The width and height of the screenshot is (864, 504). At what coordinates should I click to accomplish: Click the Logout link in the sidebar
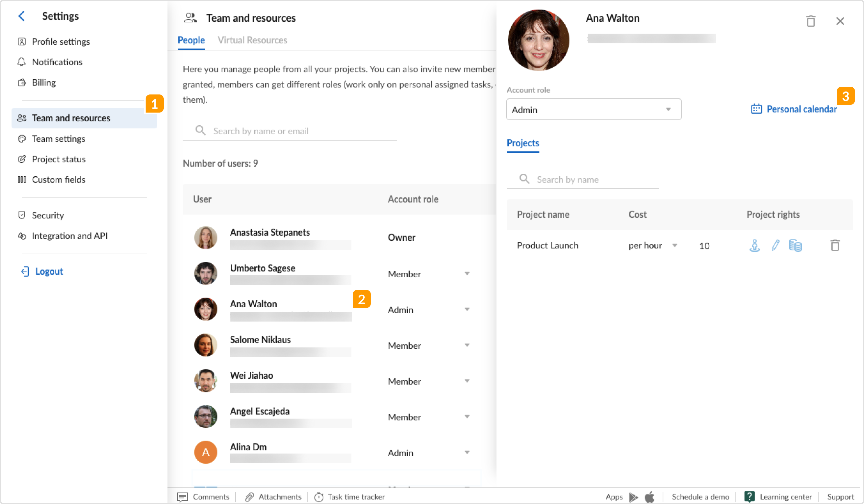click(x=49, y=271)
